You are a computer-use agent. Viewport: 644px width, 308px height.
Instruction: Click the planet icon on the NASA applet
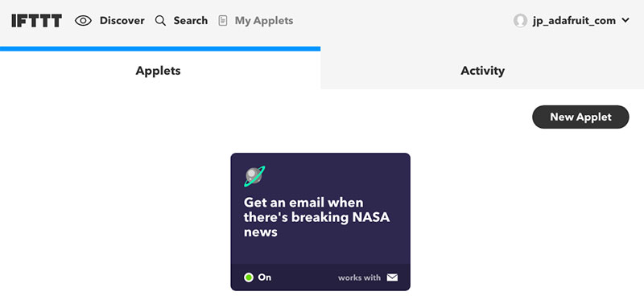click(x=254, y=176)
